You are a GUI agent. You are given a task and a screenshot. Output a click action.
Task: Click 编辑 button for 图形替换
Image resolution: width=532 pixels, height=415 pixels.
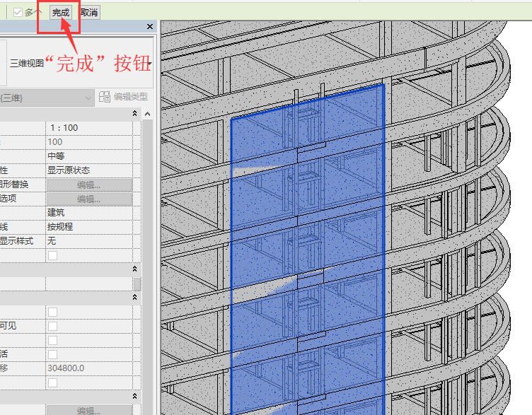[89, 185]
